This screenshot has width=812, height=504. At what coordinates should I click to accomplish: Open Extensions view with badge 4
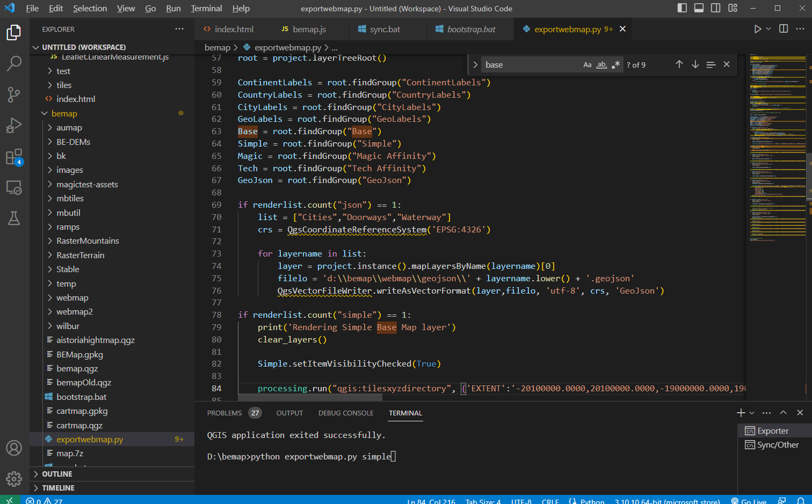pos(14,157)
